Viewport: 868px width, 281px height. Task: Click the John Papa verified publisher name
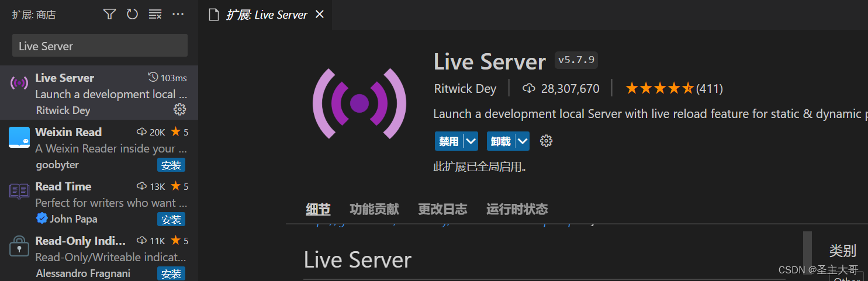pos(74,219)
